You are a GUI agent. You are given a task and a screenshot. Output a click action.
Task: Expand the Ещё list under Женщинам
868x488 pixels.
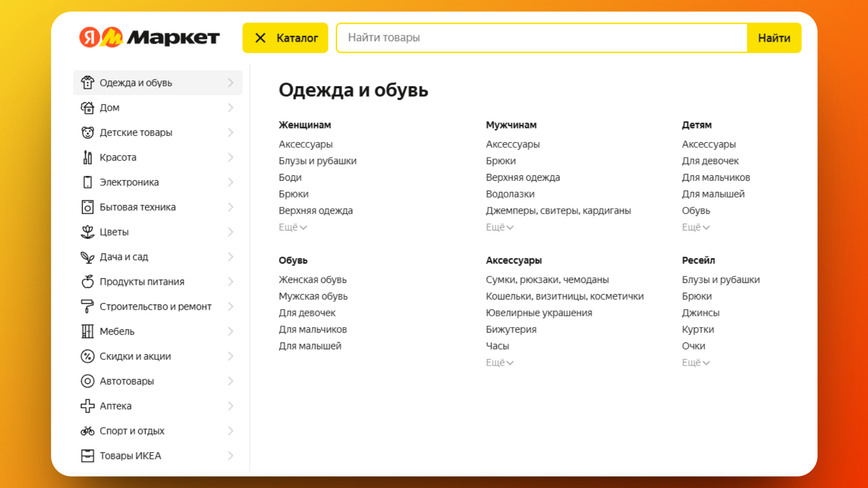coord(292,227)
